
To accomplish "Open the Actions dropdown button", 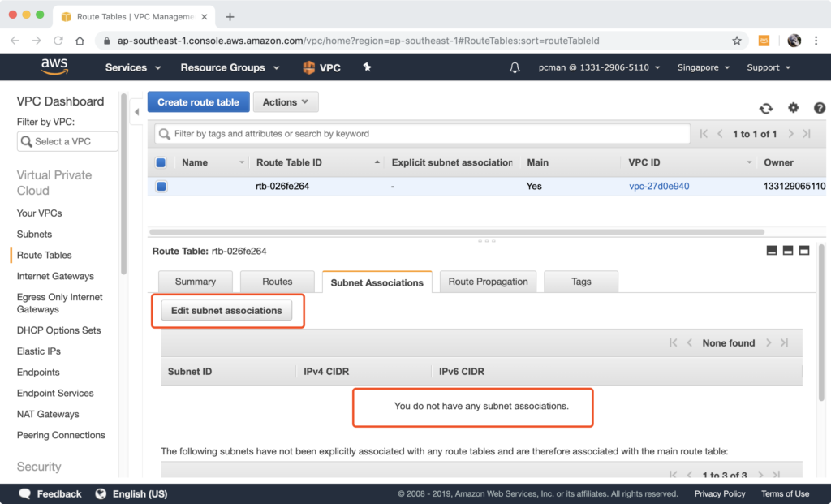I will coord(286,101).
